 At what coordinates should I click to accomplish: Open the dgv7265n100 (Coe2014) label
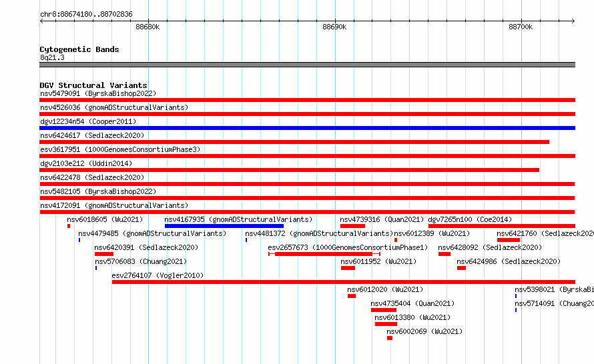tap(470, 219)
